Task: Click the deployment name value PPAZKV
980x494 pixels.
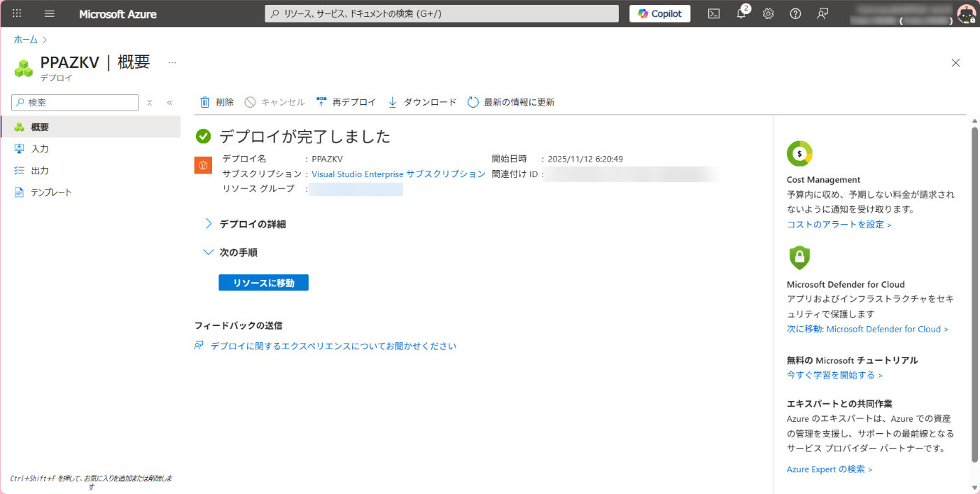Action: pyautogui.click(x=327, y=159)
